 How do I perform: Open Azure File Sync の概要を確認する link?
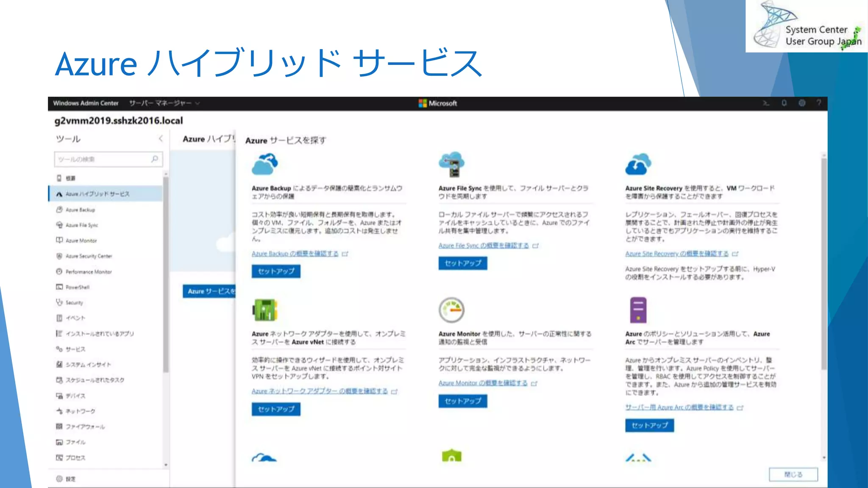tap(484, 245)
